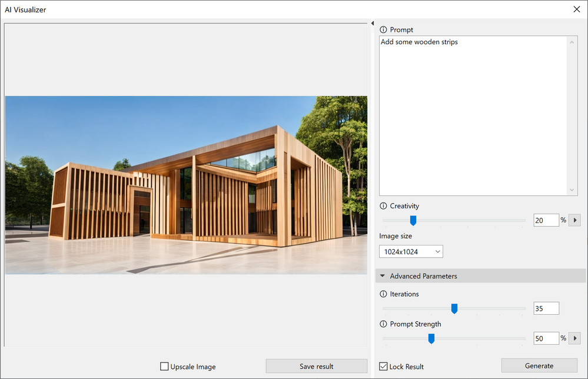Click the 'Image size' label

coord(396,236)
